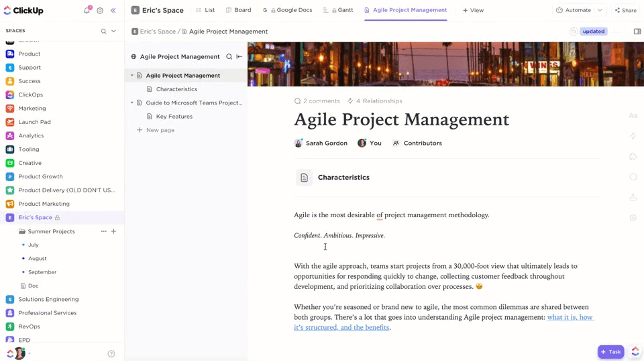This screenshot has width=644, height=362.
Task: Click the Success space icon
Action: tap(10, 81)
